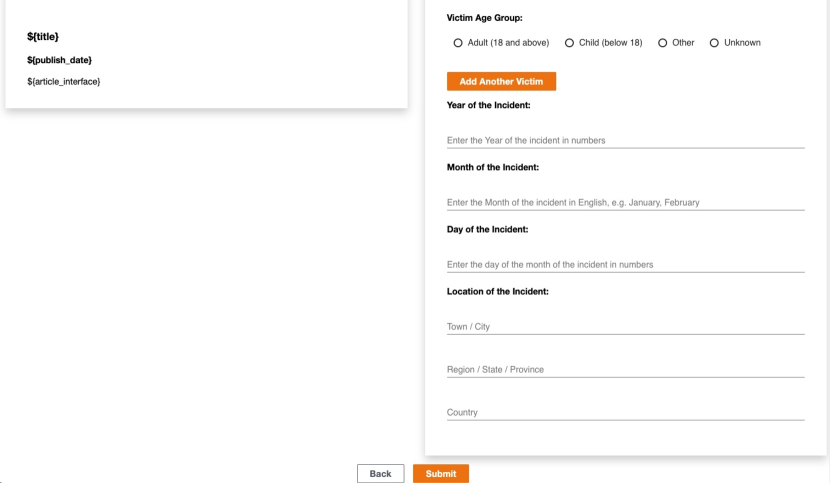This screenshot has width=830, height=483.
Task: Click the Location of the Incident label
Action: pos(498,291)
